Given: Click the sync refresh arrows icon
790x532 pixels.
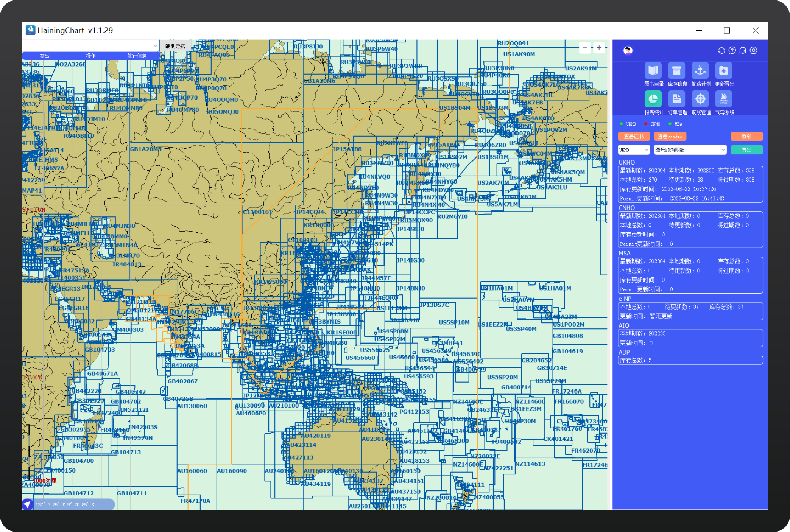Looking at the screenshot, I should pos(721,51).
